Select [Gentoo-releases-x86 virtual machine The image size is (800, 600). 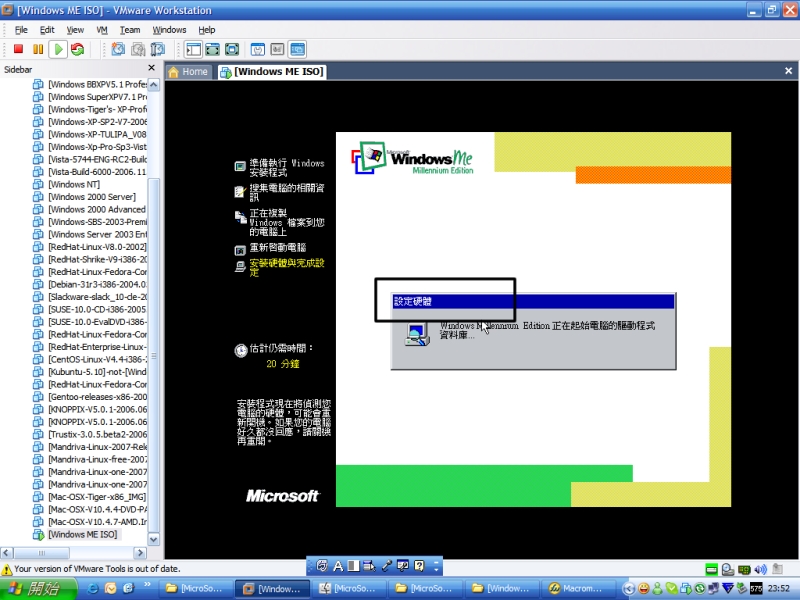[x=97, y=397]
